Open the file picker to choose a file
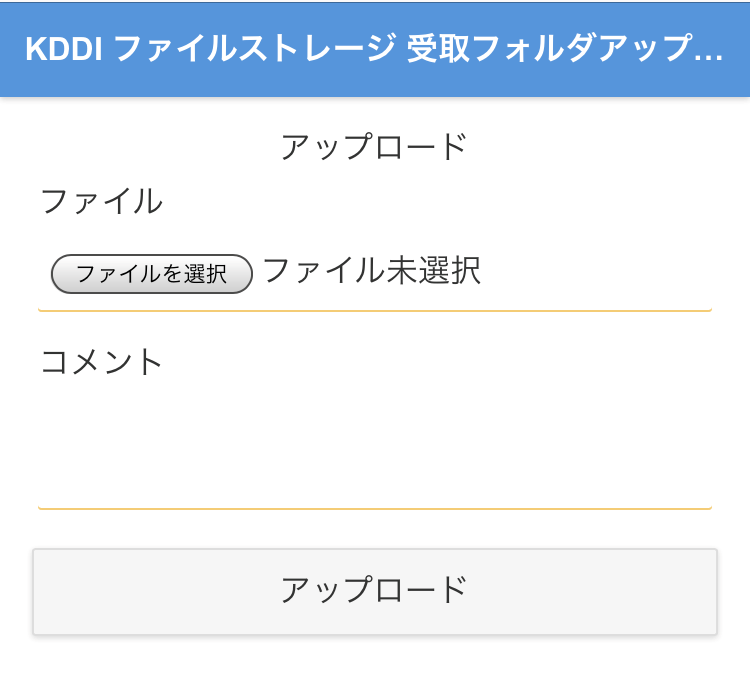Screen dimensions: 750x675 tap(151, 273)
